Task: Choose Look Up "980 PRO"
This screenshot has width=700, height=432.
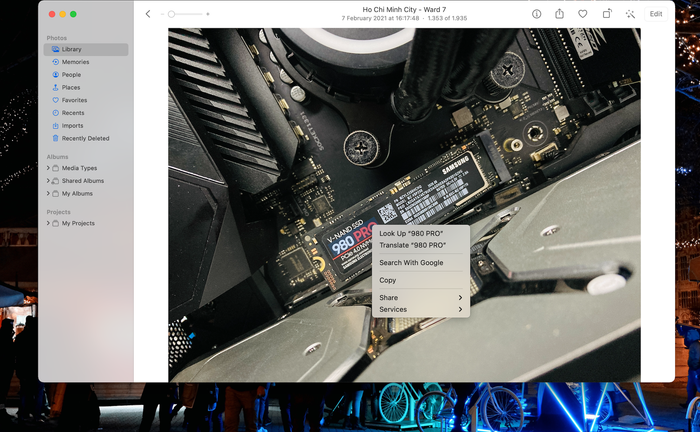Action: pyautogui.click(x=411, y=233)
